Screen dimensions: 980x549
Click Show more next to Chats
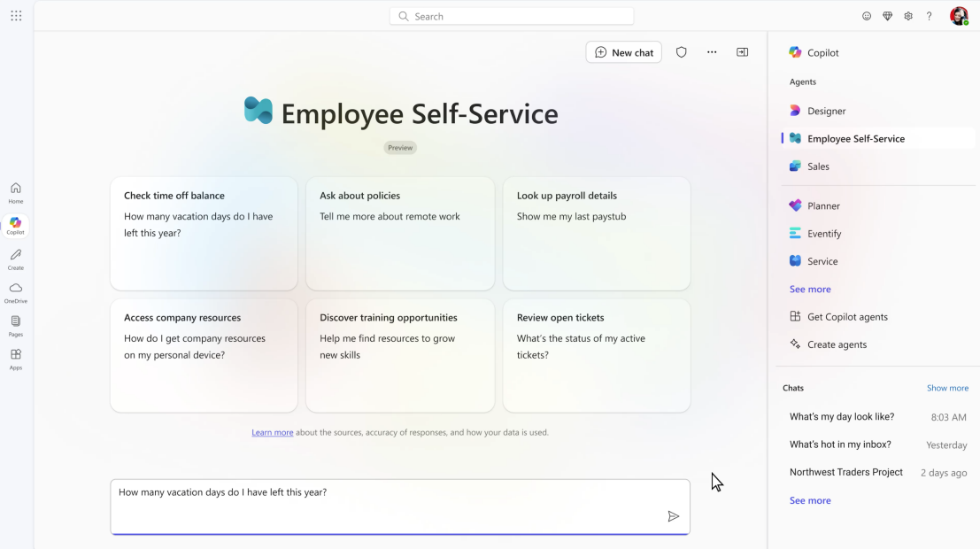point(947,389)
